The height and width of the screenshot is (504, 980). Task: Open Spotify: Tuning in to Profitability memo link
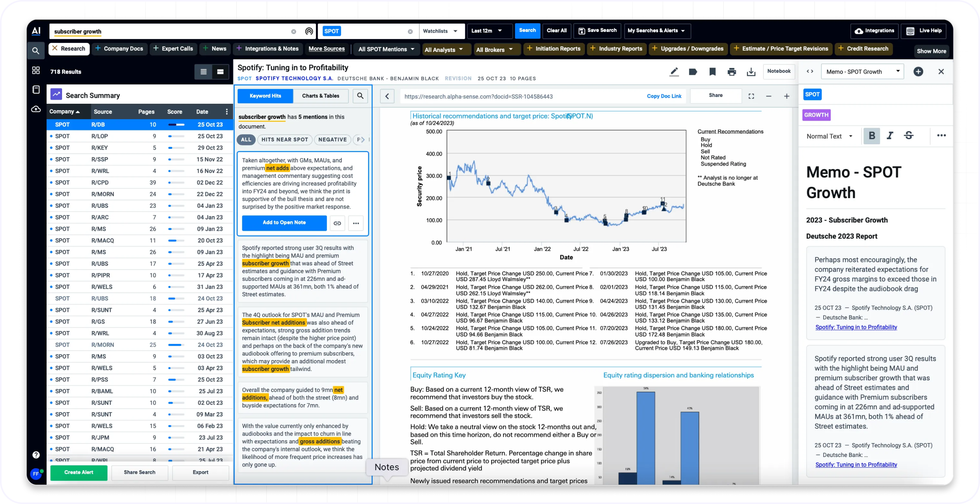coord(856,327)
